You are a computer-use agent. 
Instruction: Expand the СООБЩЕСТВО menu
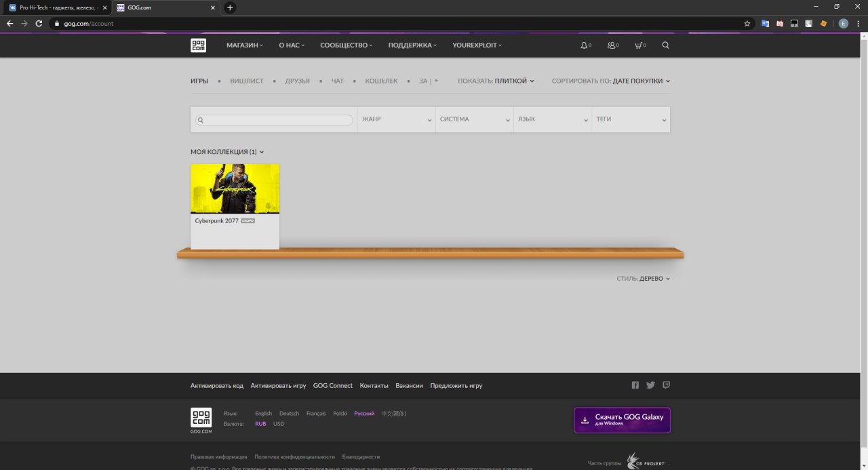[347, 45]
